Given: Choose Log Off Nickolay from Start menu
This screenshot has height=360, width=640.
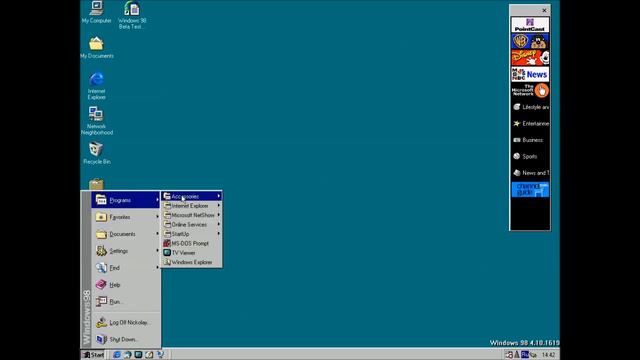Looking at the screenshot, I should point(125,322).
